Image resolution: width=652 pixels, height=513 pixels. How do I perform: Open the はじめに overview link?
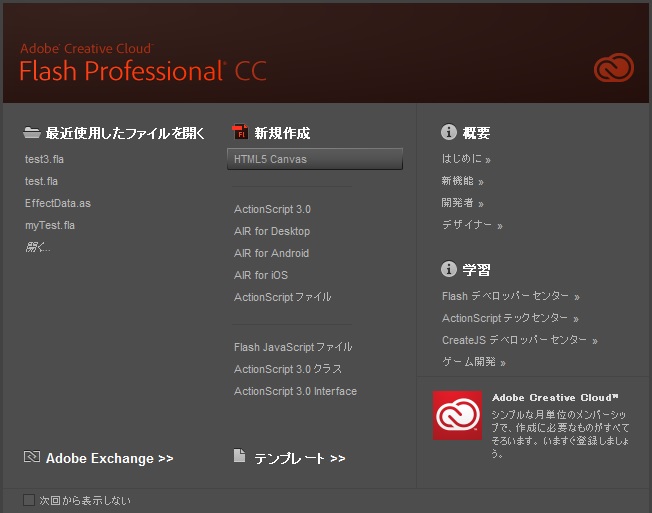(466, 159)
